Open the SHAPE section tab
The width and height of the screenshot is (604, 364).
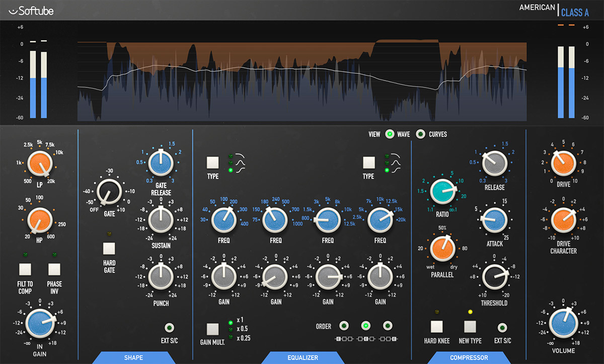(133, 357)
